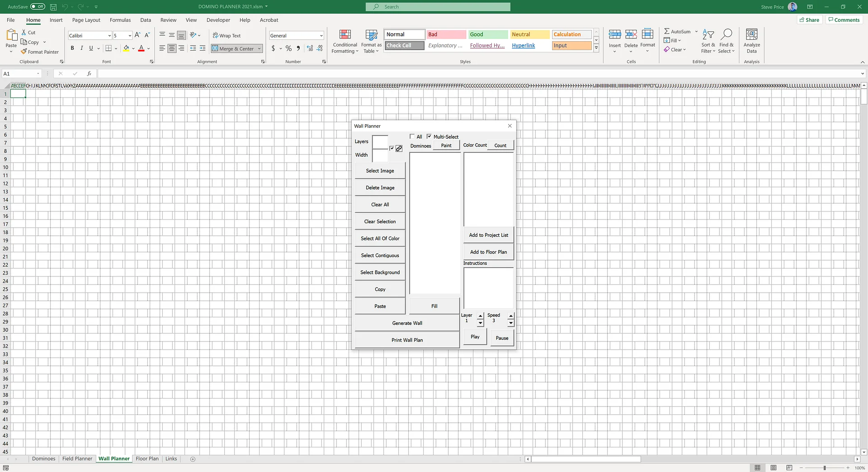This screenshot has width=868, height=472.
Task: Open the Developer tab
Action: [218, 20]
